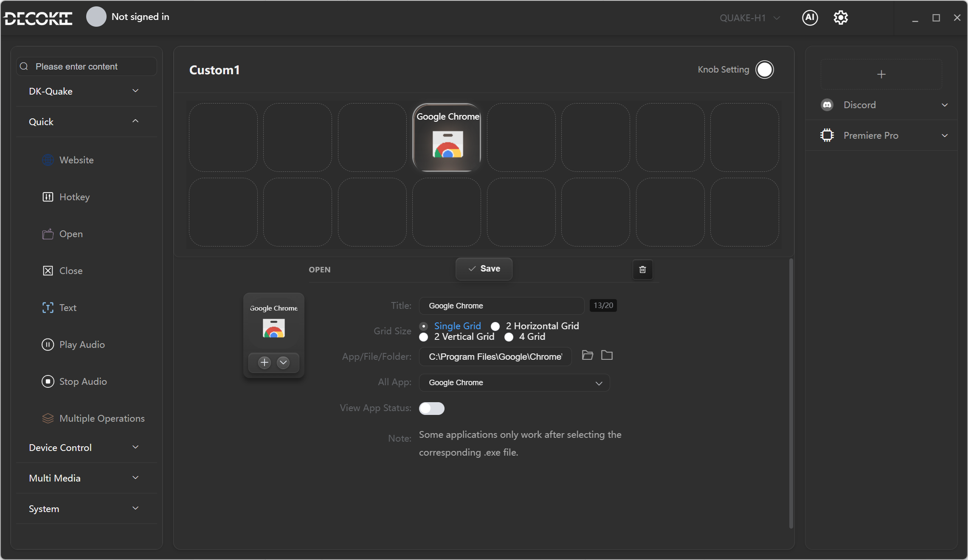
Task: Open the settings gear icon
Action: pyautogui.click(x=841, y=17)
